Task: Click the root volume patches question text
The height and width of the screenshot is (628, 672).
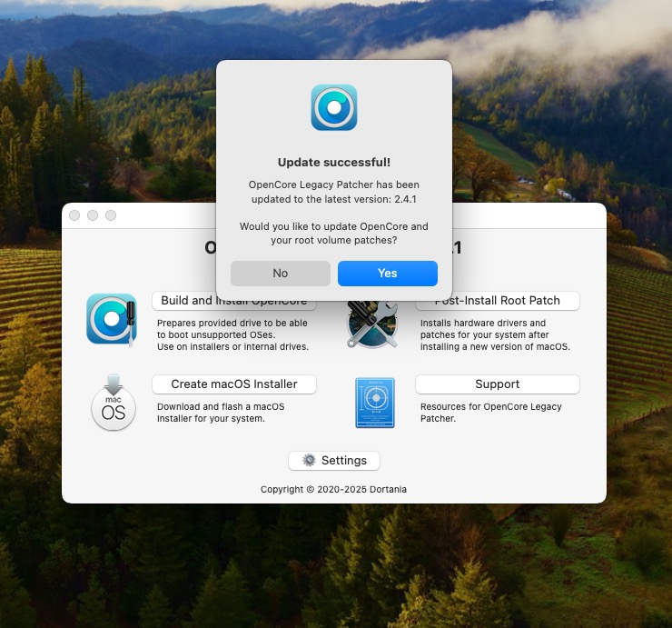Action: pos(333,234)
